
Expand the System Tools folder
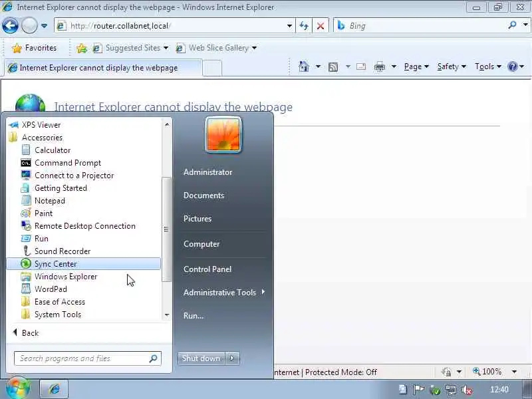84,315
